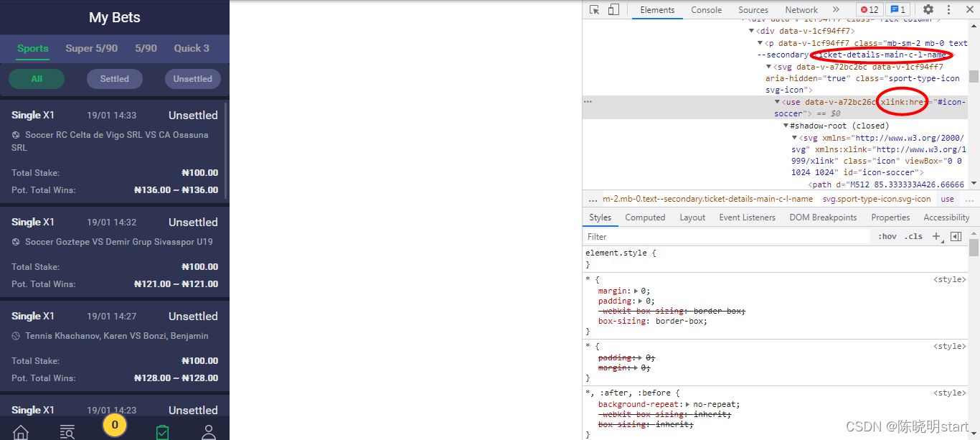The height and width of the screenshot is (440, 980).
Task: Add a new style rule with the plus button
Action: click(x=936, y=235)
